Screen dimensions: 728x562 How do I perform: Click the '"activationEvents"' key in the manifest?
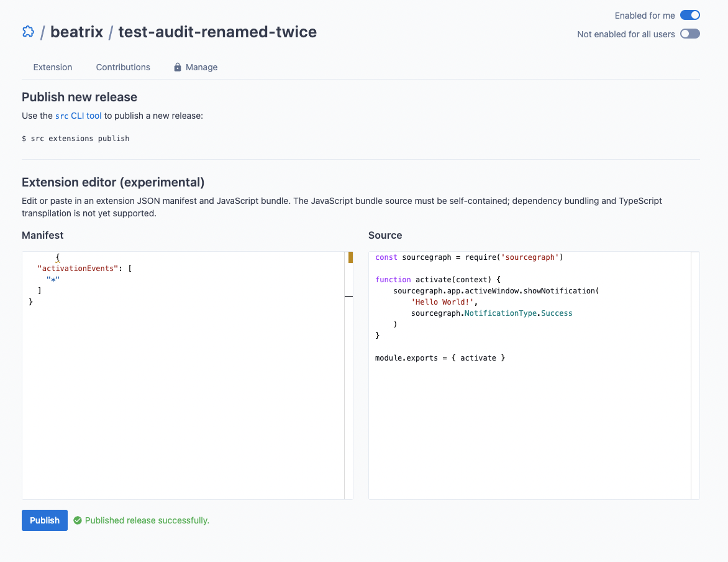[78, 268]
